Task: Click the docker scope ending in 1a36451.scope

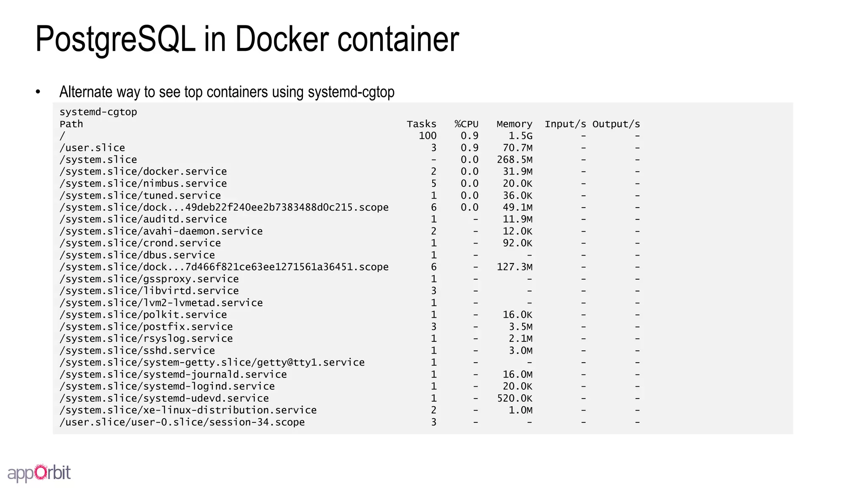Action: tap(224, 267)
